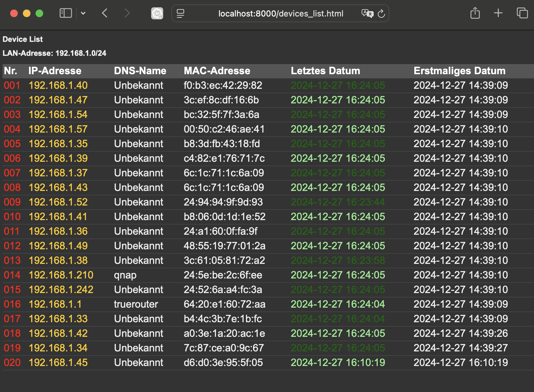Select IP address 192.168.1.242
The height and width of the screenshot is (392, 534).
(x=61, y=290)
